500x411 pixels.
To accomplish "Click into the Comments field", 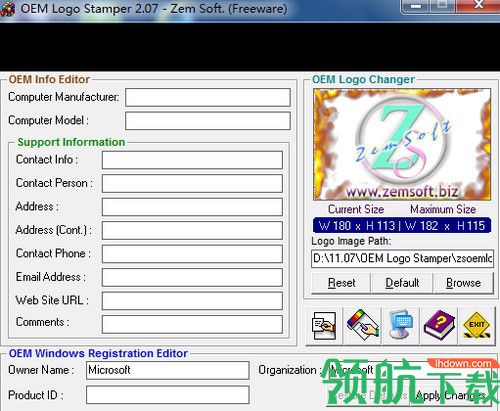I will (x=192, y=324).
